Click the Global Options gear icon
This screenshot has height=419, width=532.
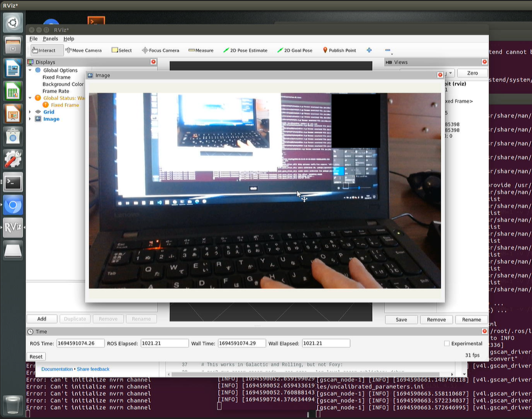click(38, 70)
